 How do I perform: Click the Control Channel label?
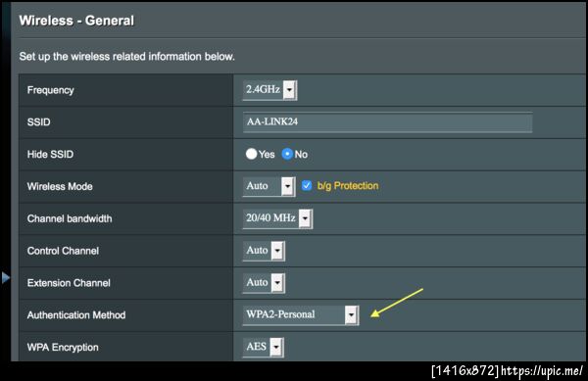click(x=63, y=251)
